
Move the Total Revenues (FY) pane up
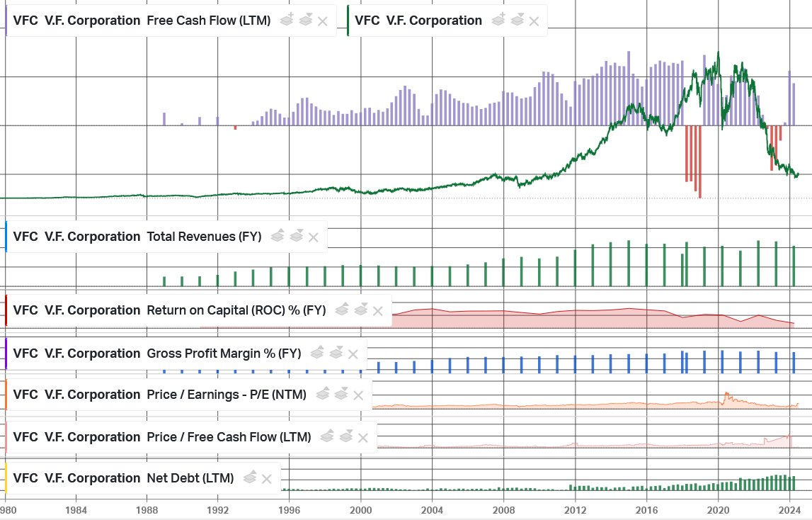click(x=278, y=236)
